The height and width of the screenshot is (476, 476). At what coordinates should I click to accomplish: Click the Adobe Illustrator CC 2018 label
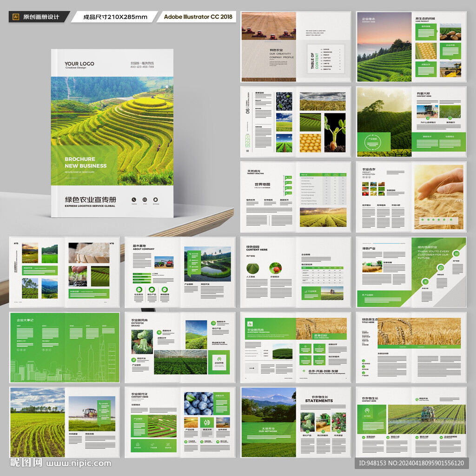[198, 17]
